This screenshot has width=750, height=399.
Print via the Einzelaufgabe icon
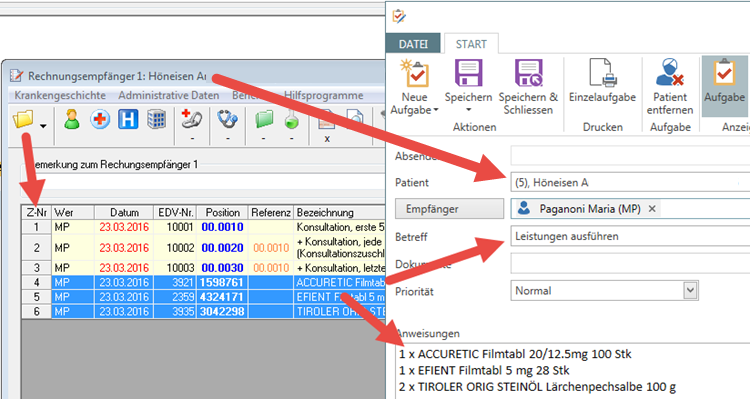click(x=602, y=73)
